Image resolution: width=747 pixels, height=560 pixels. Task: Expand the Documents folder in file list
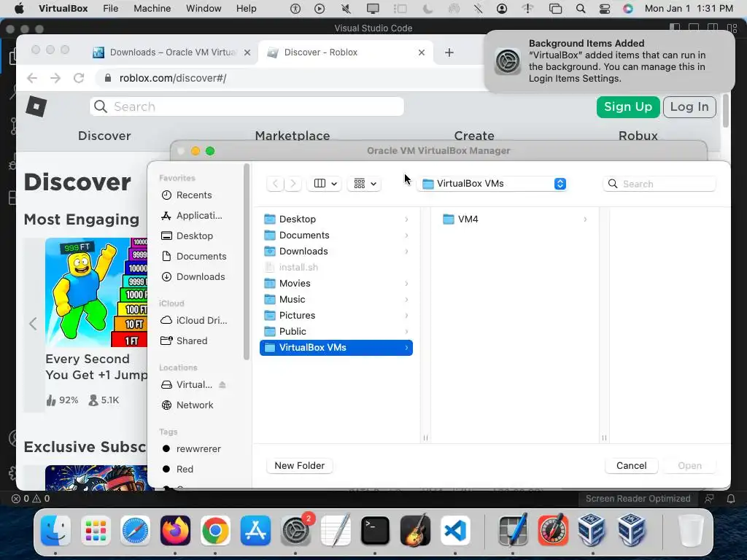point(406,236)
